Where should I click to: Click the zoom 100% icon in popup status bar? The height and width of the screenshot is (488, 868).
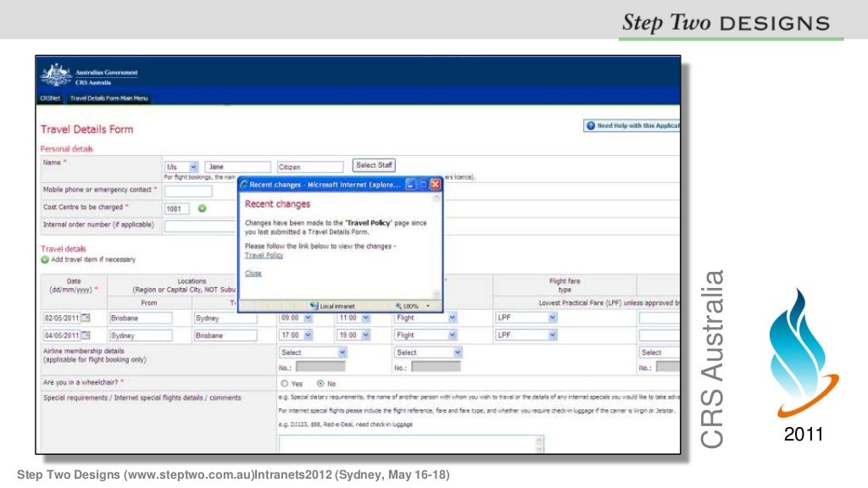click(398, 306)
